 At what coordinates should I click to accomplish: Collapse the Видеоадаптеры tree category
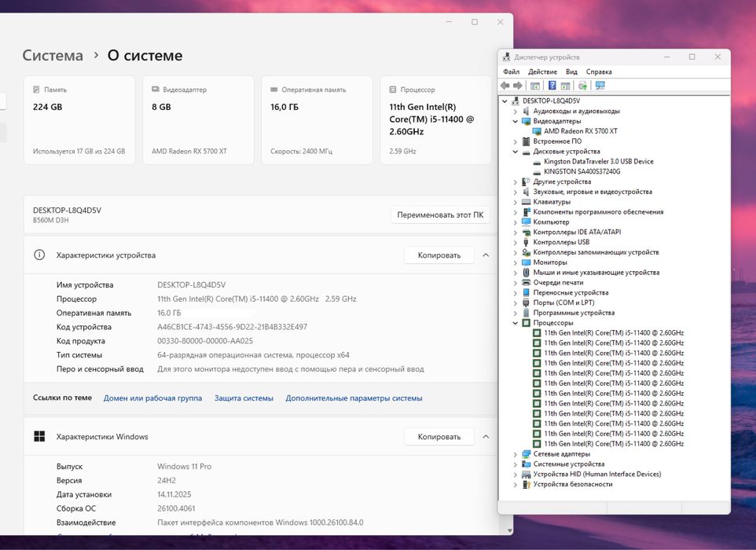516,122
